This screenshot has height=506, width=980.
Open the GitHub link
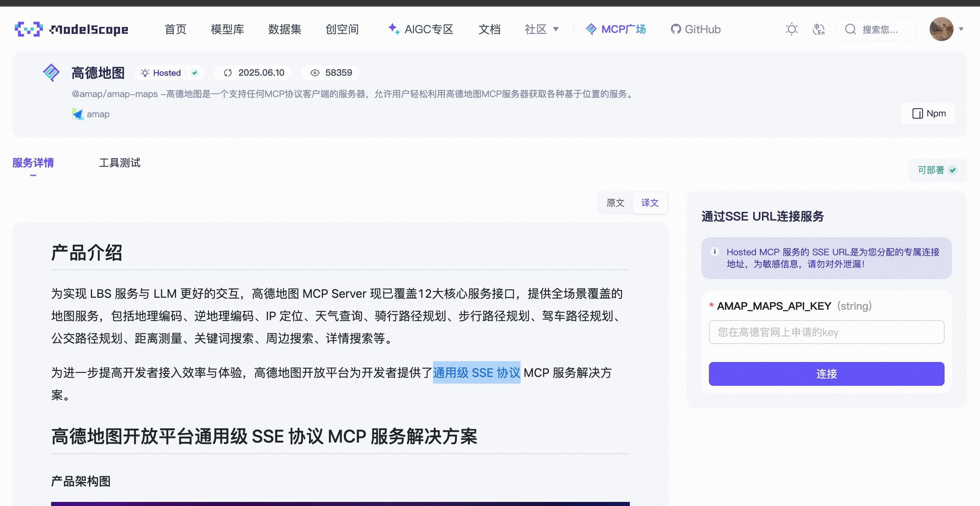[x=695, y=29]
